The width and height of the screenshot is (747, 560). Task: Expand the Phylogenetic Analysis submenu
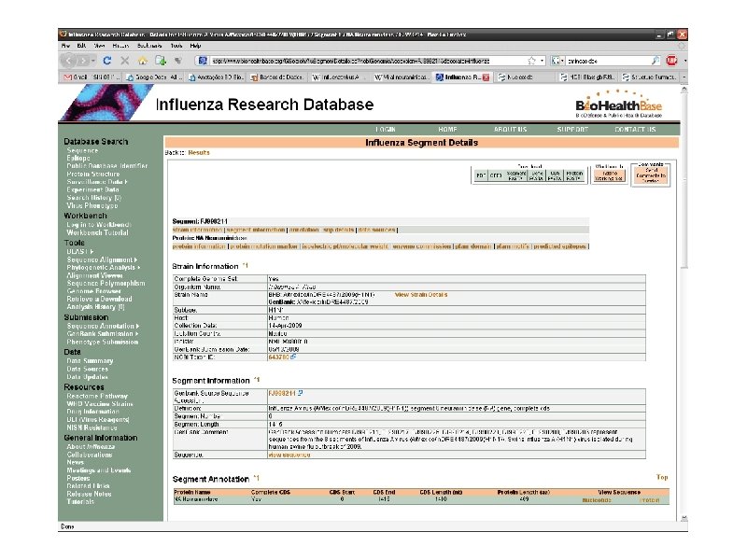click(138, 268)
